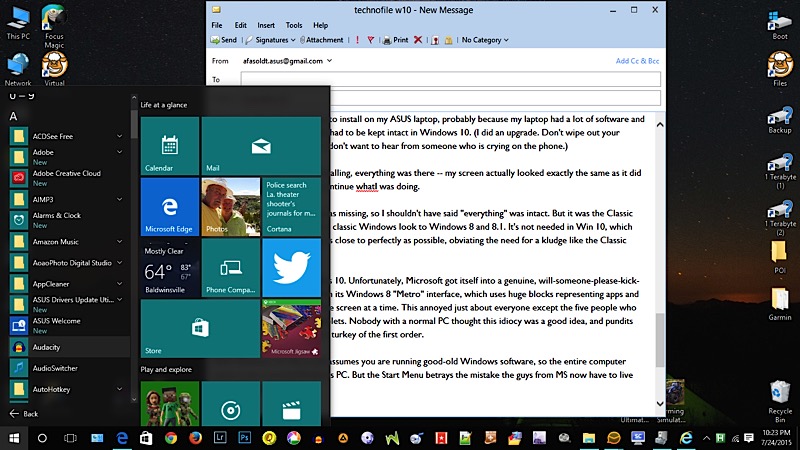Open the No Category dropdown

(485, 40)
